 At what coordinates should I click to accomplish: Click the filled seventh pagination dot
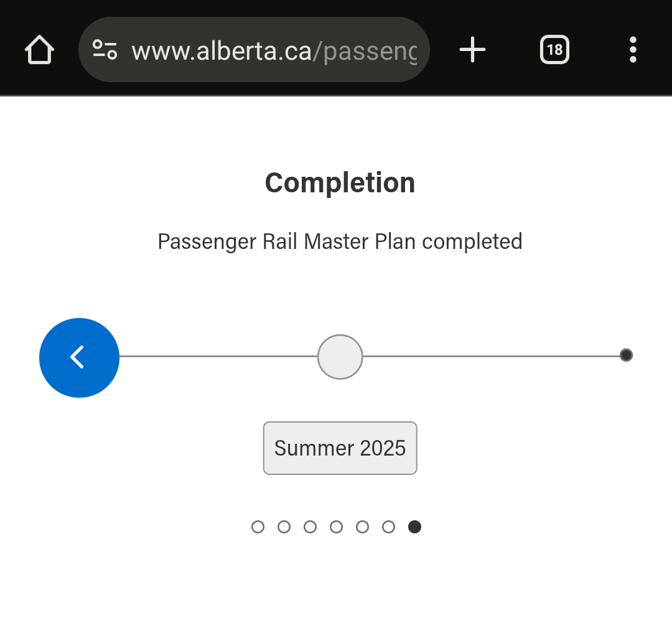[x=414, y=527]
